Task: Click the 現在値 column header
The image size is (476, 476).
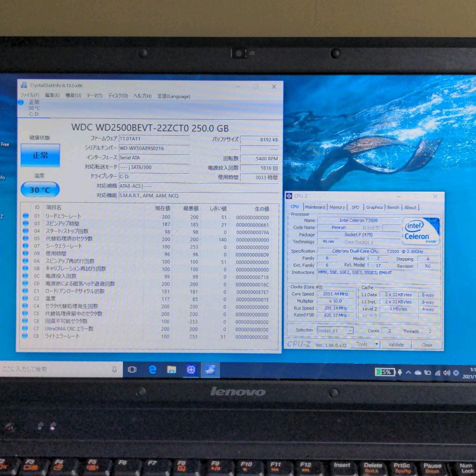Action: tap(163, 208)
